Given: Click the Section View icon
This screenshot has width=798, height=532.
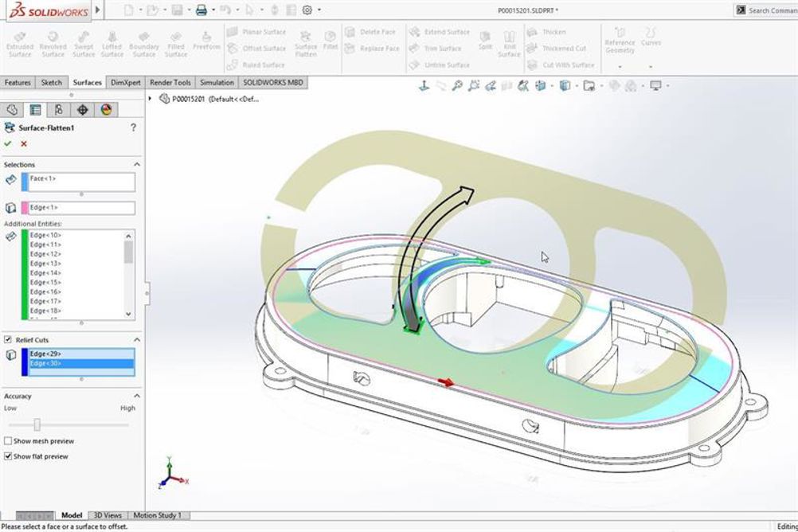Looking at the screenshot, I should click(507, 86).
